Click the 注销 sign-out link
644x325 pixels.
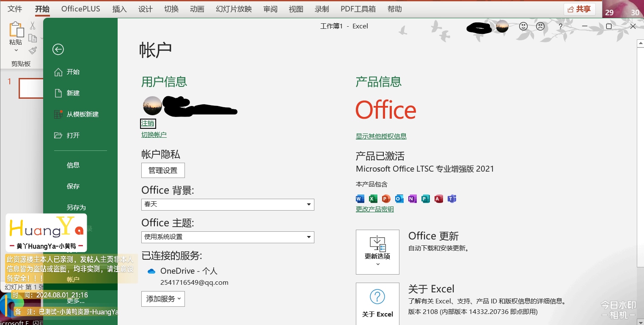pos(148,123)
